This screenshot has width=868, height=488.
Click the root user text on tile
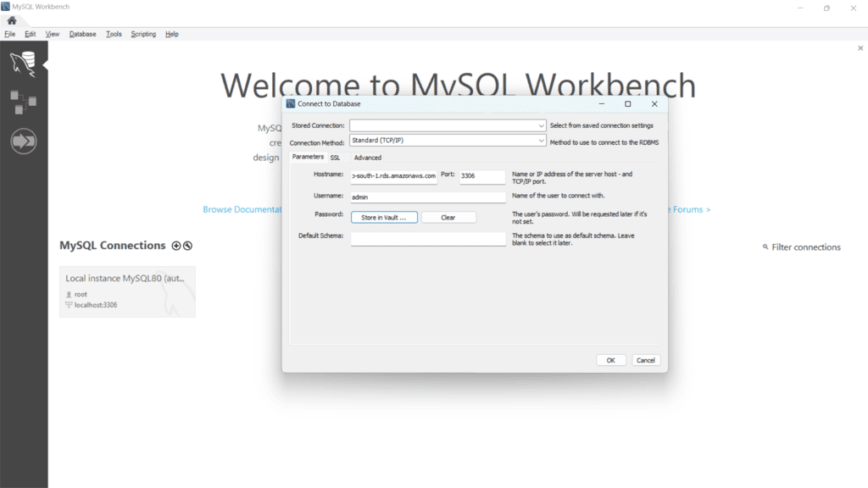pyautogui.click(x=81, y=294)
